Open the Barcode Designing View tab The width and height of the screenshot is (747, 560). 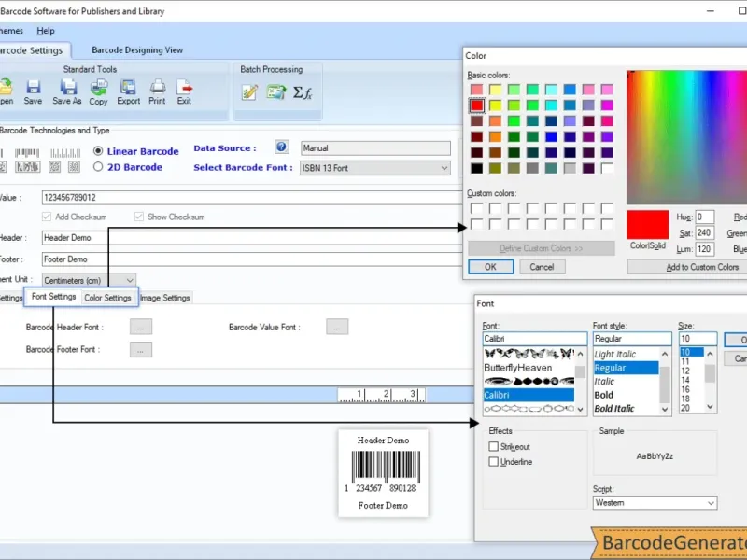[x=137, y=50]
